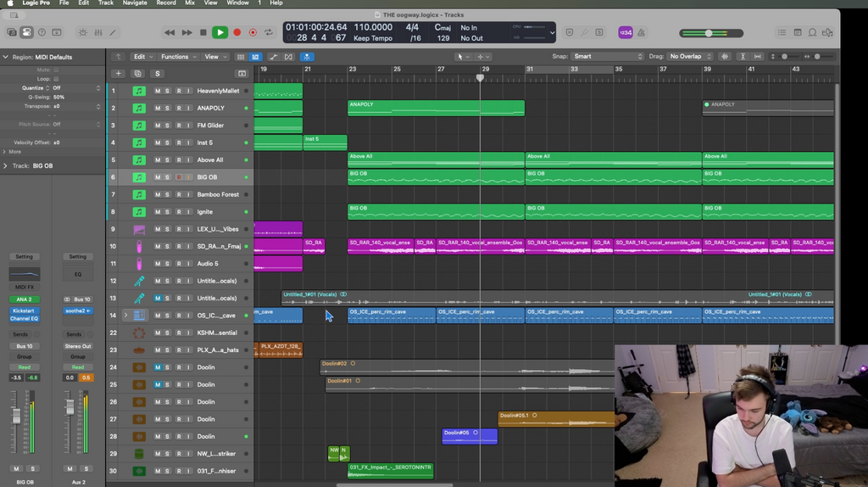Toggle the Show Automation button
Viewport: 868px width, 487px height.
coord(274,57)
